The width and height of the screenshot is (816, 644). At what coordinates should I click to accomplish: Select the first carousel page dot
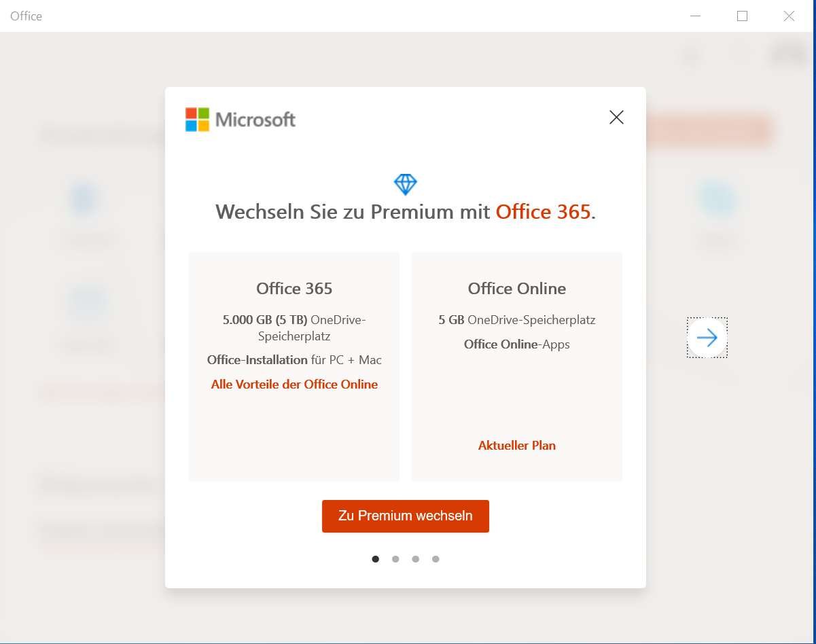375,559
